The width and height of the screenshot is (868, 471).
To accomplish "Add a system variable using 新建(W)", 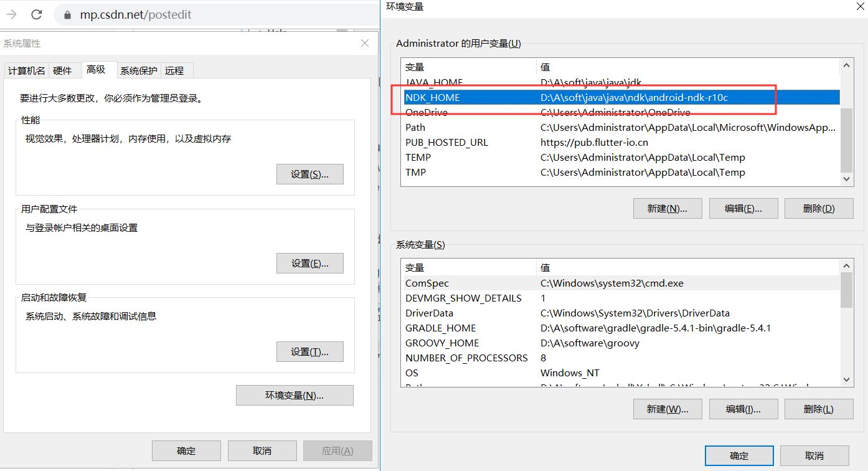I will tap(668, 409).
